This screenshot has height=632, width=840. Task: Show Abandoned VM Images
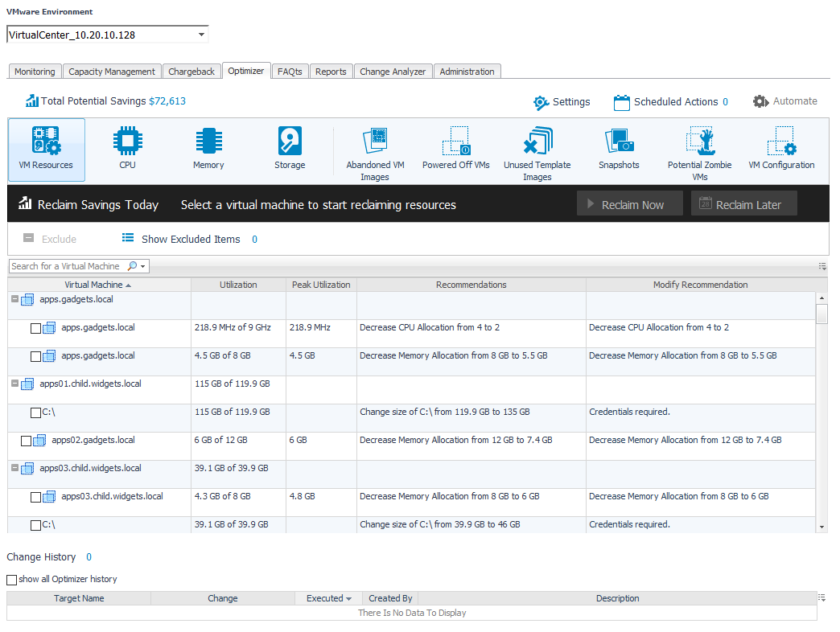375,154
